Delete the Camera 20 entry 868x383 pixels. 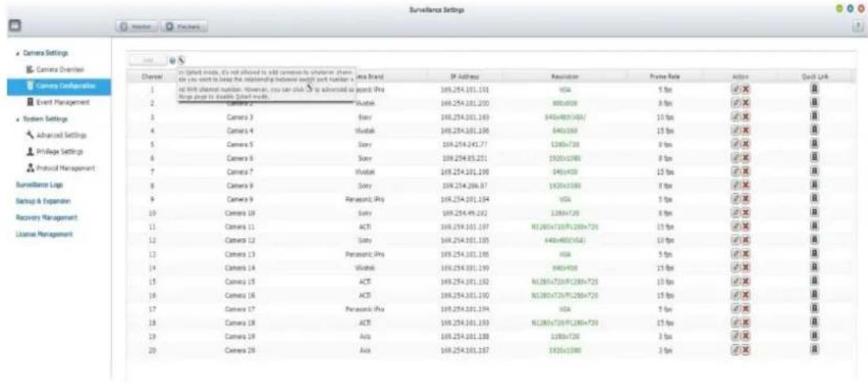pos(745,350)
